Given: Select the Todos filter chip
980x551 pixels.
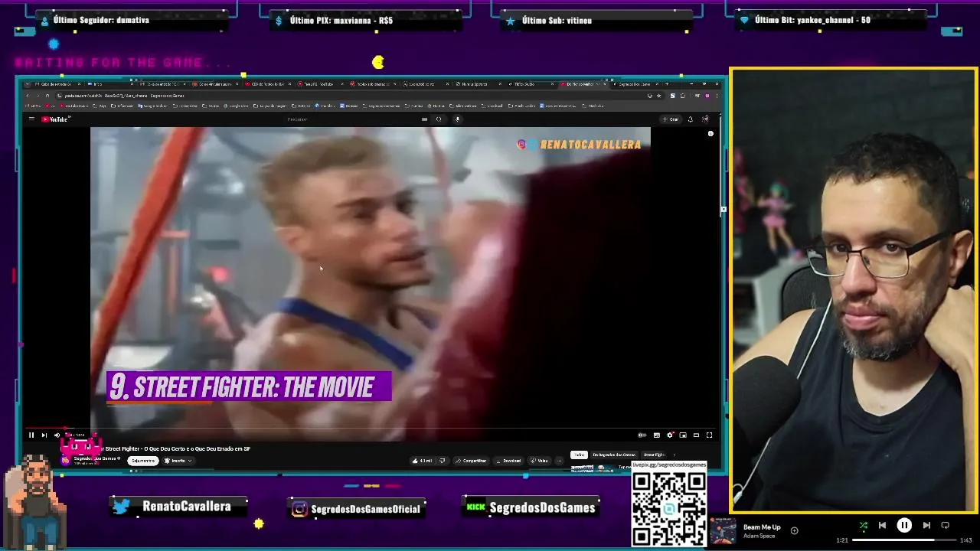Looking at the screenshot, I should click(579, 455).
